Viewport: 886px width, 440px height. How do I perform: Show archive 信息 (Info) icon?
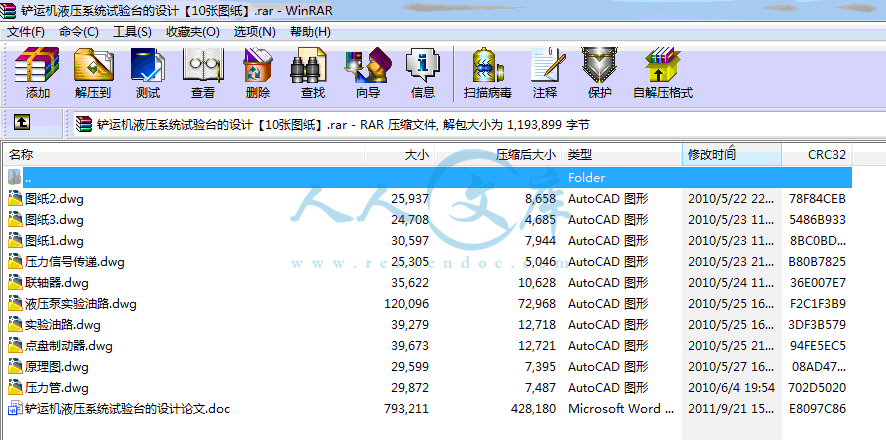[423, 64]
